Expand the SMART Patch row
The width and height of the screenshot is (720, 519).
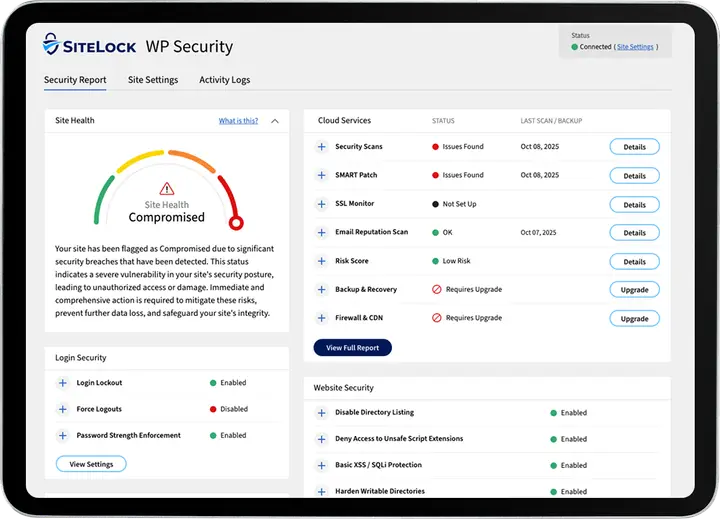(x=322, y=175)
